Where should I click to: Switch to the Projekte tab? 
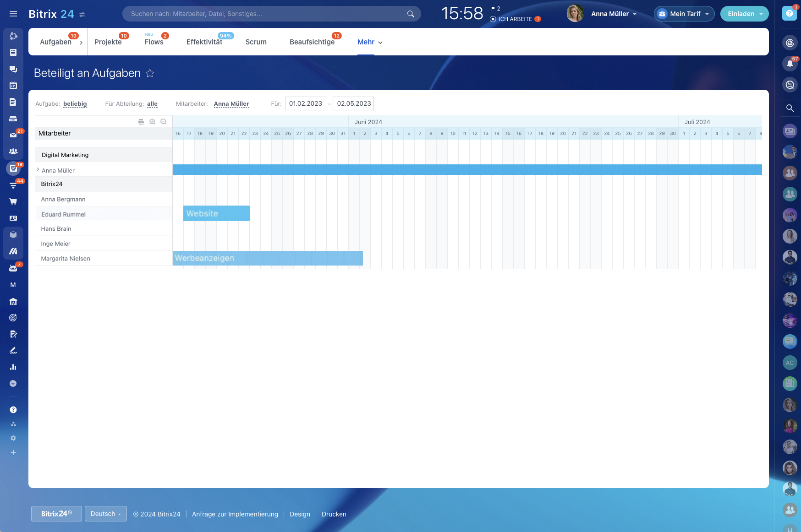(x=108, y=42)
